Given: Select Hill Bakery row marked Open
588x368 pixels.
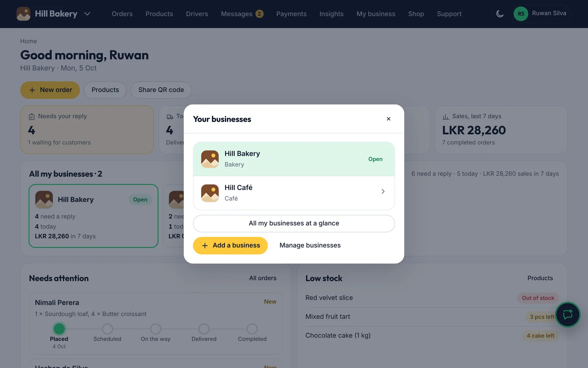Looking at the screenshot, I should [294, 159].
